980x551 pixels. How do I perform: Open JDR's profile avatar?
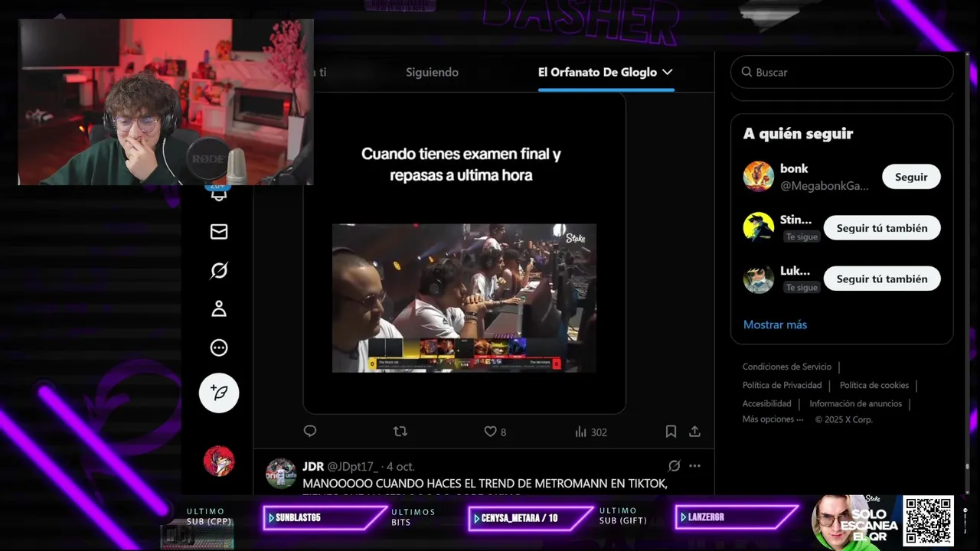[x=281, y=473]
